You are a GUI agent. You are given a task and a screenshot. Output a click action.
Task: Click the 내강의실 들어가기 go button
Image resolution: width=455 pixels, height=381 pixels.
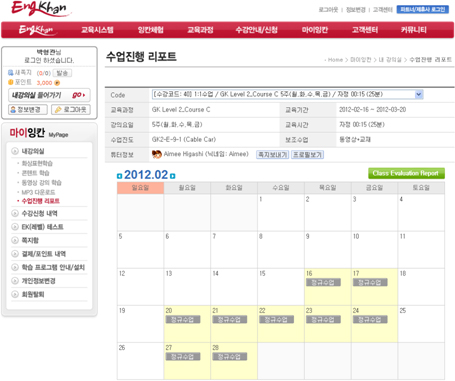point(49,95)
